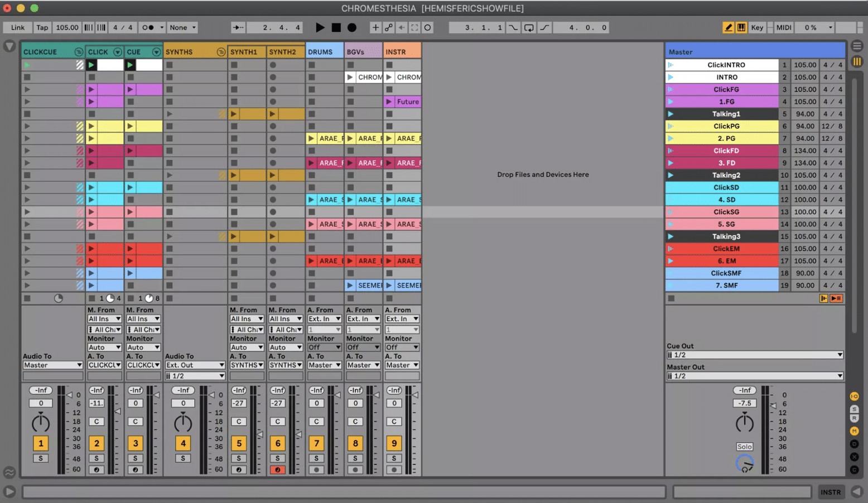Image resolution: width=868 pixels, height=503 pixels.
Task: Arm the DRUMS track for recording
Action: (316, 470)
